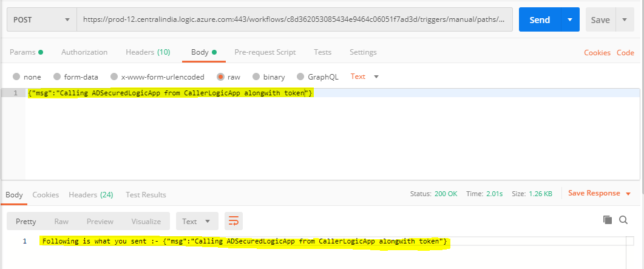This screenshot has height=269, width=644.
Task: Choose the form-data radio button
Action: (57, 77)
